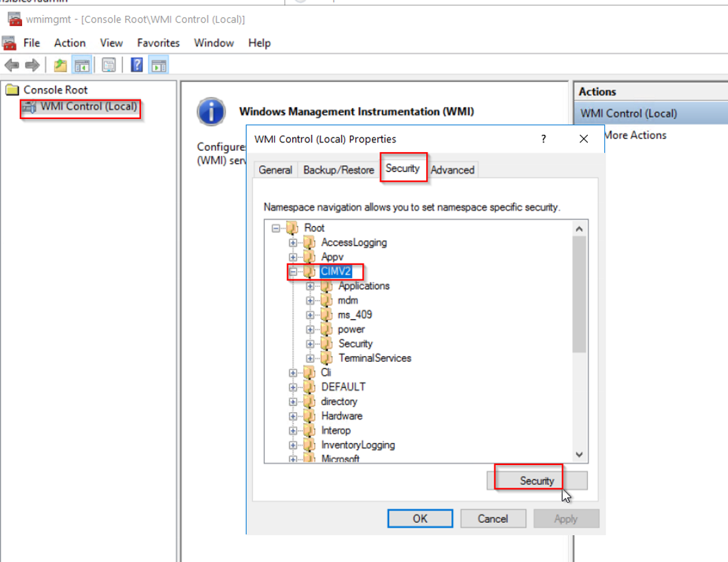
Task: Open the Favorites menu
Action: coord(158,43)
